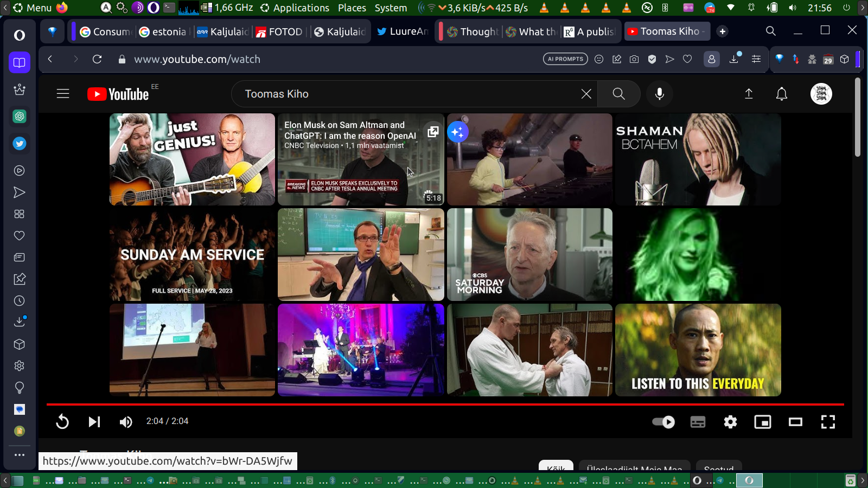
Task: Switch to the LuureAn Twitter tab
Action: [x=403, y=31]
